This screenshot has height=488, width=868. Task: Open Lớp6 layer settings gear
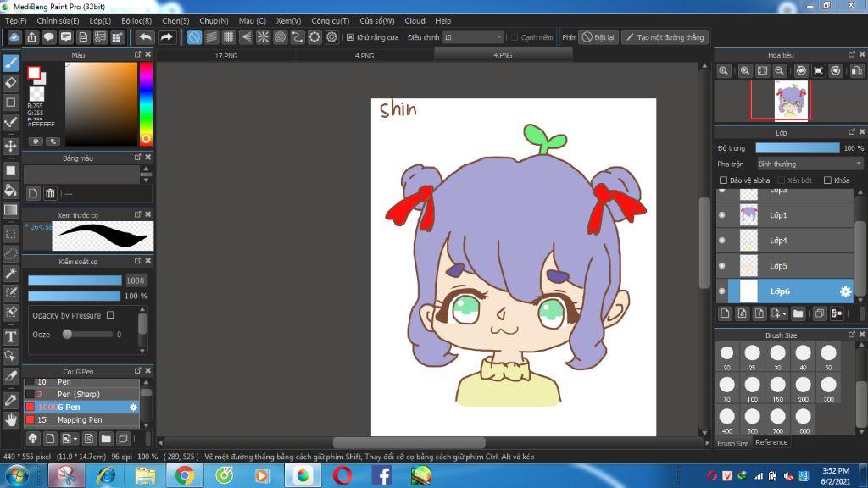(845, 291)
